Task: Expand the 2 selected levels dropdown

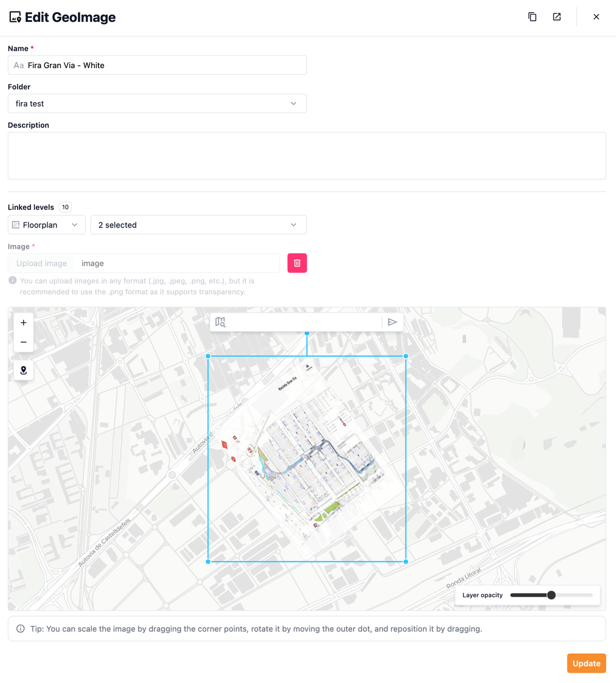Action: point(198,225)
